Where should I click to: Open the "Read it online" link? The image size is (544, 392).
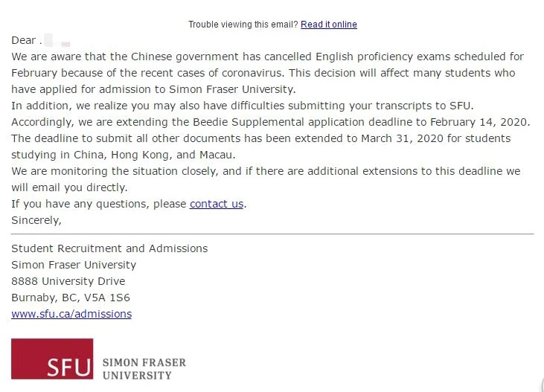(328, 25)
